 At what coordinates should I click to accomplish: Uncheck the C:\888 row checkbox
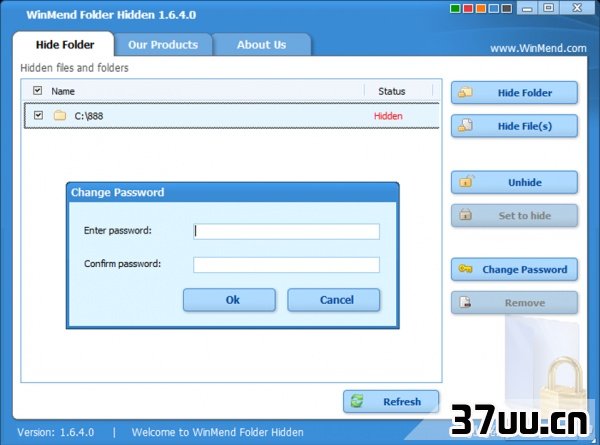pyautogui.click(x=38, y=115)
